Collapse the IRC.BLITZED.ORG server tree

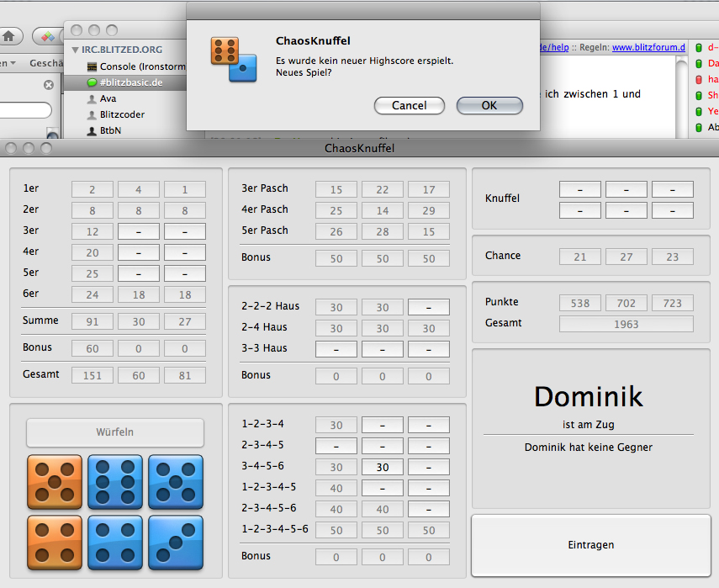click(x=75, y=50)
